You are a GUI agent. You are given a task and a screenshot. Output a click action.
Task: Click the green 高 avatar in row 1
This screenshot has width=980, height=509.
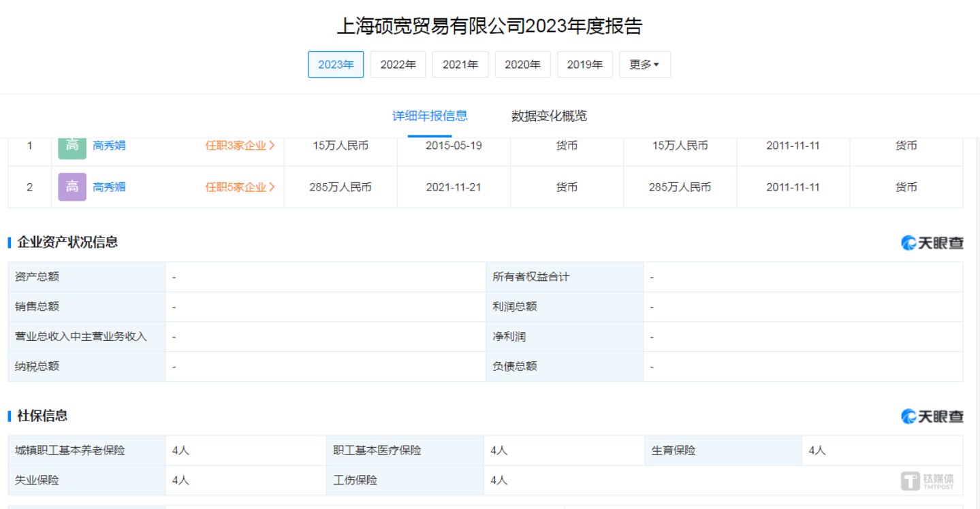click(72, 146)
